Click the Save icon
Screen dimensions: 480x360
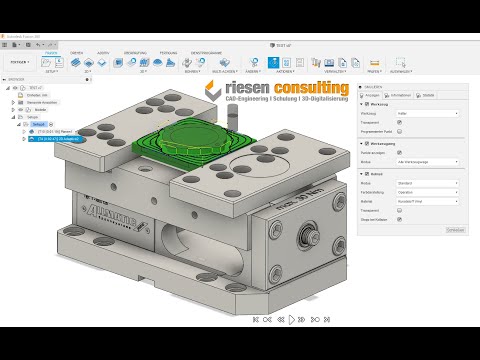(28, 45)
